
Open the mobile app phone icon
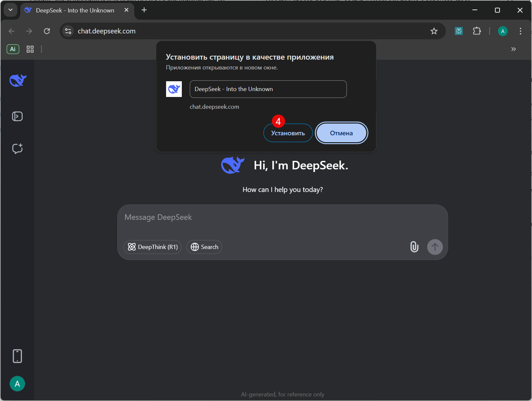click(17, 356)
